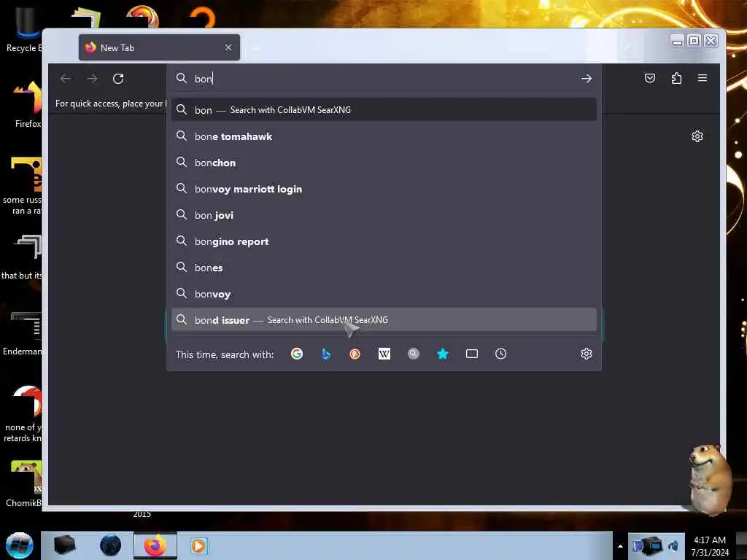Select the 'that but its' desktop icon

click(23, 257)
